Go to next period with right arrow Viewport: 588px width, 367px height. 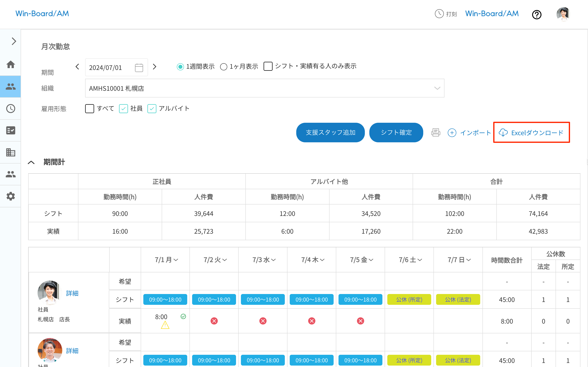tap(155, 67)
